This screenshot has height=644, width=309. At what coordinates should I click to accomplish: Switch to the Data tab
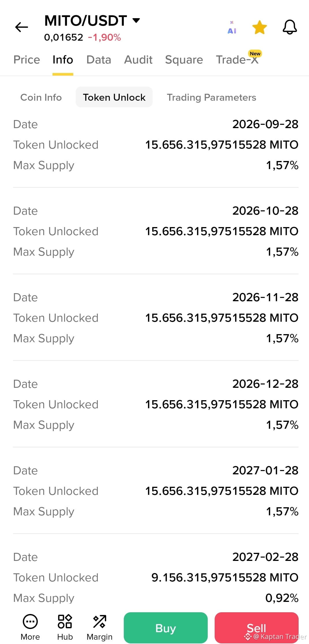99,60
